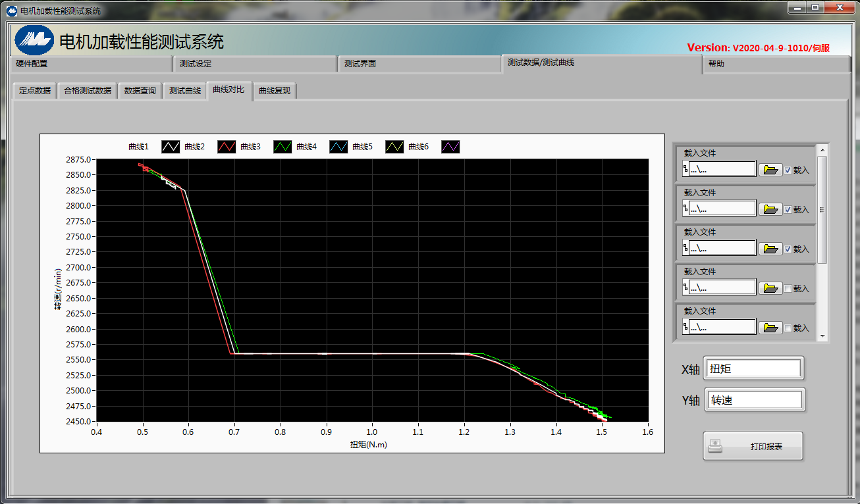Image resolution: width=860 pixels, height=504 pixels.
Task: Click the 打印报表 button
Action: [753, 446]
